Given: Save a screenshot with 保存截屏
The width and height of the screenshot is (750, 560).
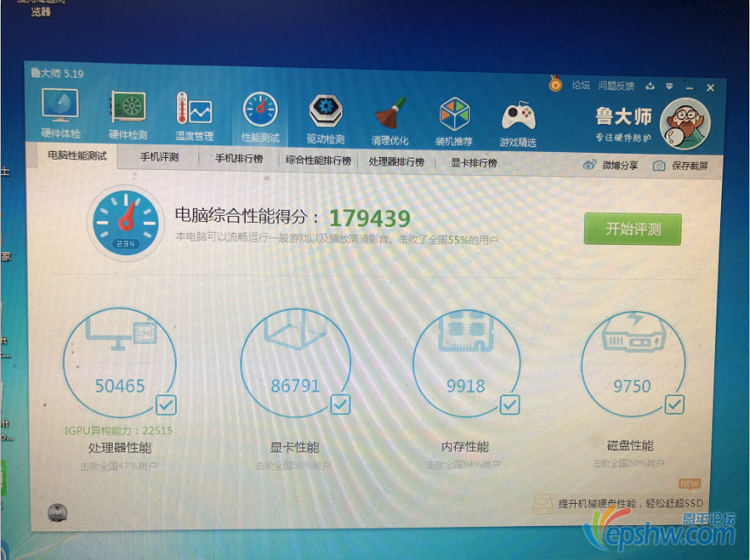Looking at the screenshot, I should (x=680, y=166).
